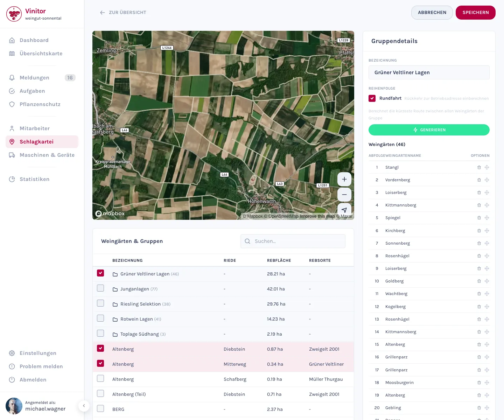Click move handle for Row 16 Grillenparz
Viewport: 504px width, 420px height.
[x=487, y=357]
